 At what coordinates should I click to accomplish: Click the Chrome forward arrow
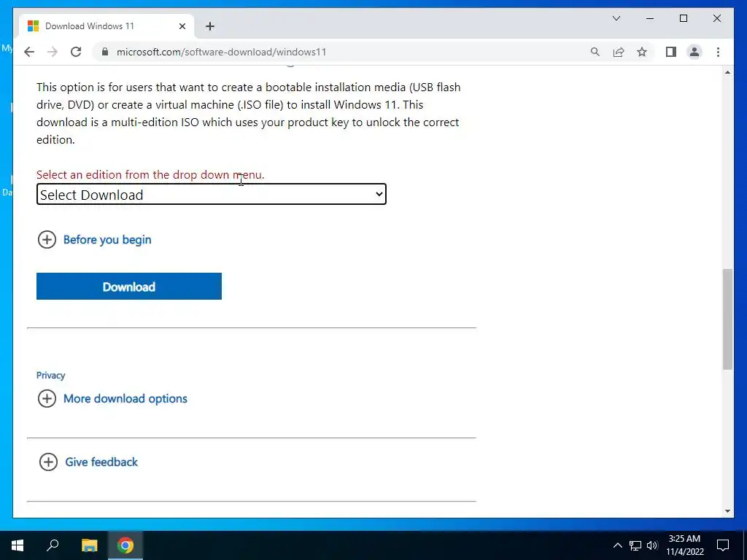53,52
